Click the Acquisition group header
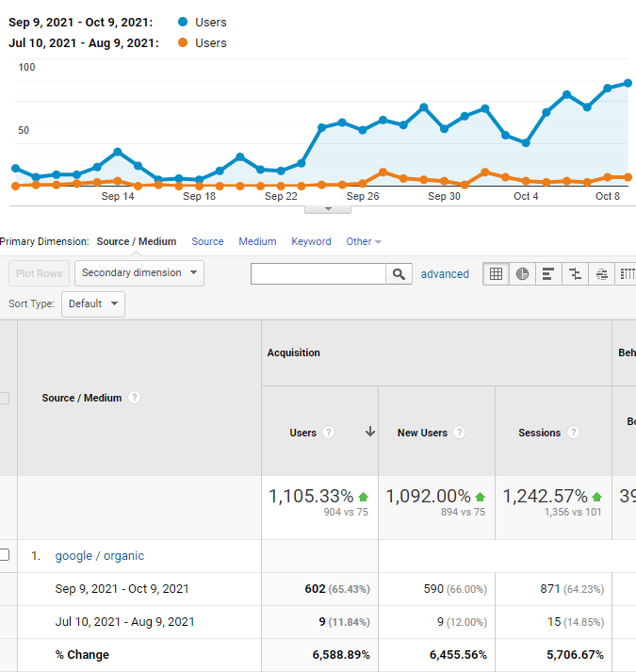636x672 pixels. tap(294, 352)
